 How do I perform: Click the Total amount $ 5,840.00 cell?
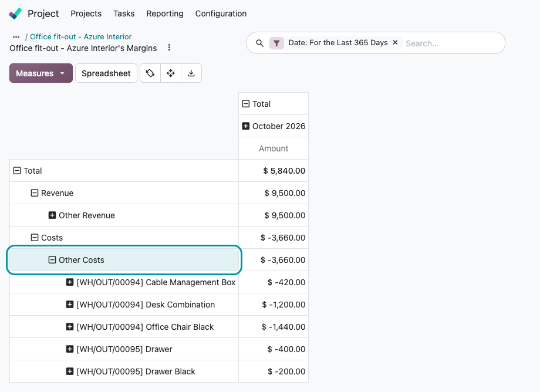click(x=274, y=171)
